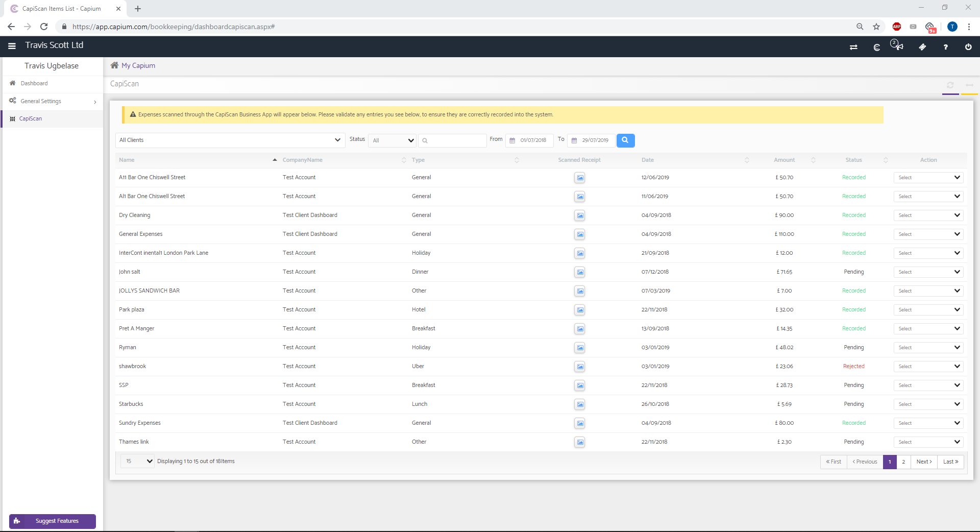Image resolution: width=980 pixels, height=532 pixels.
Task: Click the From date field 01/07/2018
Action: [529, 140]
